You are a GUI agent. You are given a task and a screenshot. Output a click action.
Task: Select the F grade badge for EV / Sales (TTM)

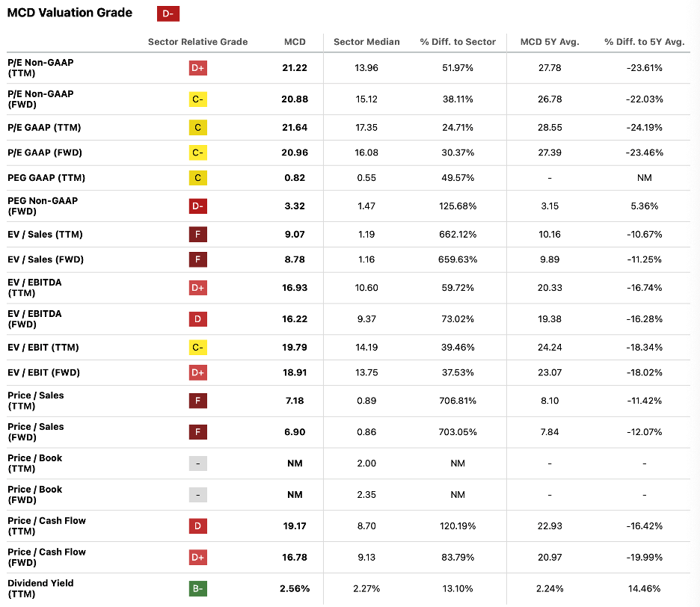pos(197,235)
